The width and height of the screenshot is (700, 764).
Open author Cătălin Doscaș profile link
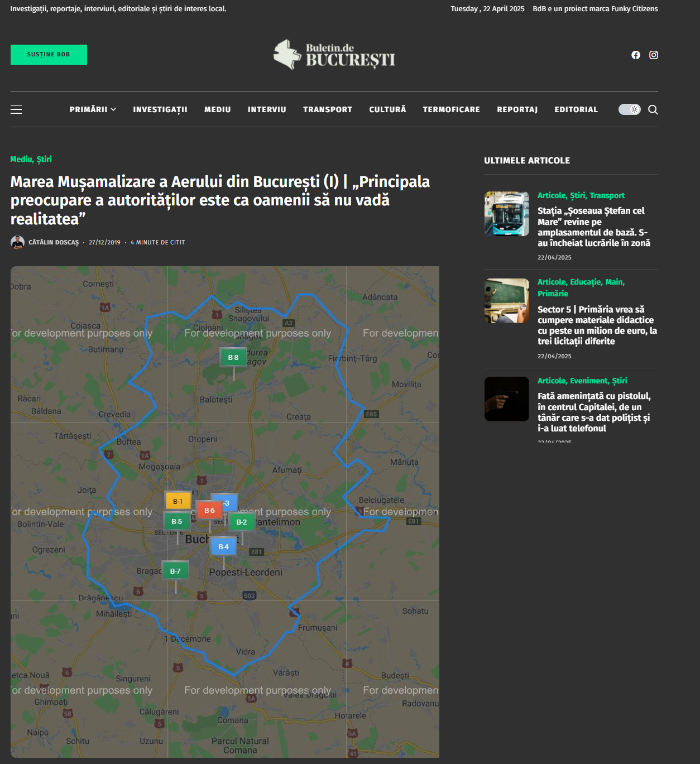(54, 242)
